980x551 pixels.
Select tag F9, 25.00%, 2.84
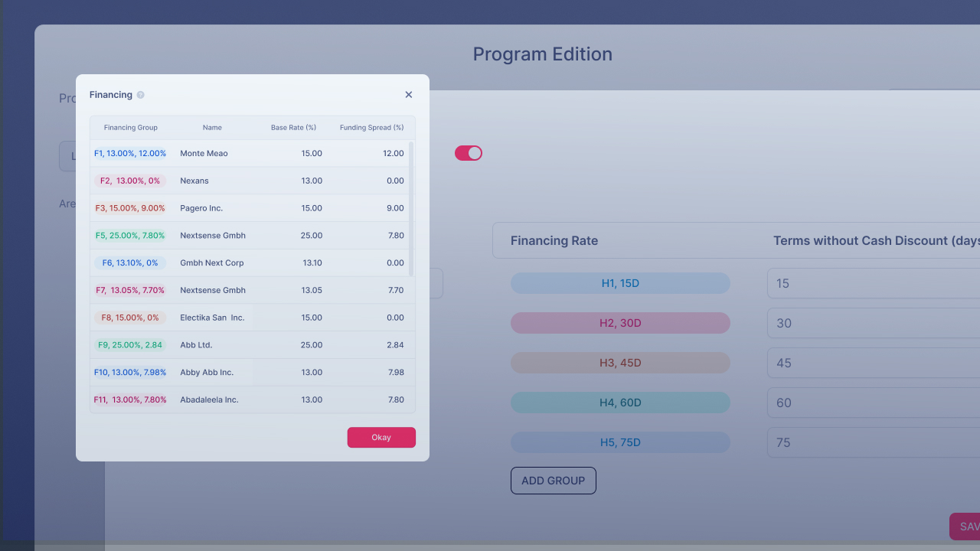click(130, 345)
